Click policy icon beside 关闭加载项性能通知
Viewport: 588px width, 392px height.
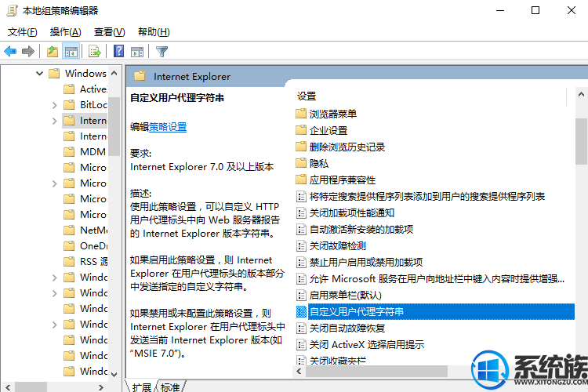(301, 213)
